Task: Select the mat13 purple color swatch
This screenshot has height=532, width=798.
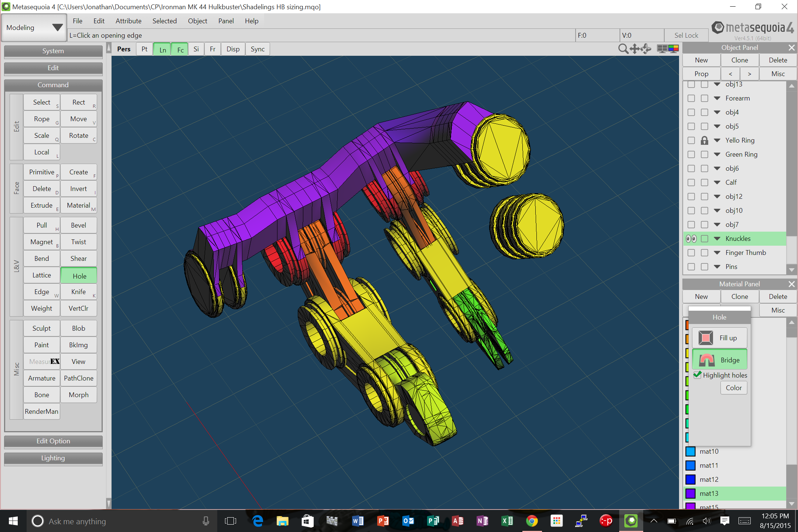Action: 690,494
